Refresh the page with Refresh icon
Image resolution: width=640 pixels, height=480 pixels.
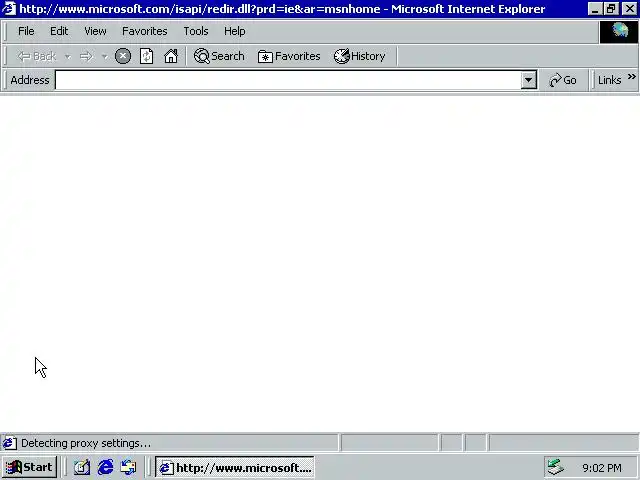pos(147,56)
